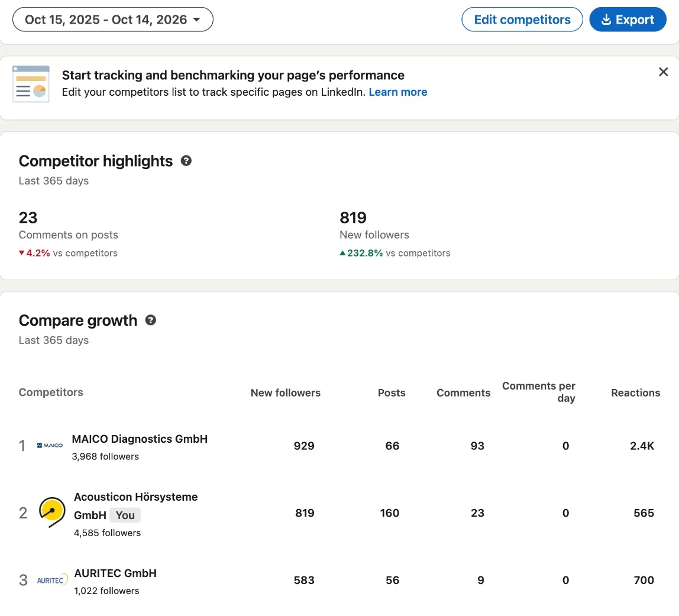
Task: Sort by New followers column header
Action: [x=285, y=393]
